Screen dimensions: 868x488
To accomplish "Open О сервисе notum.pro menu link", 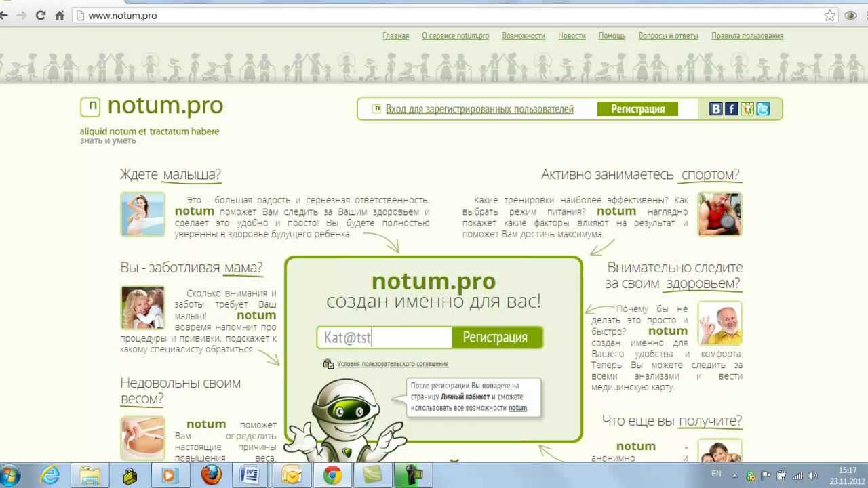I will point(456,36).
